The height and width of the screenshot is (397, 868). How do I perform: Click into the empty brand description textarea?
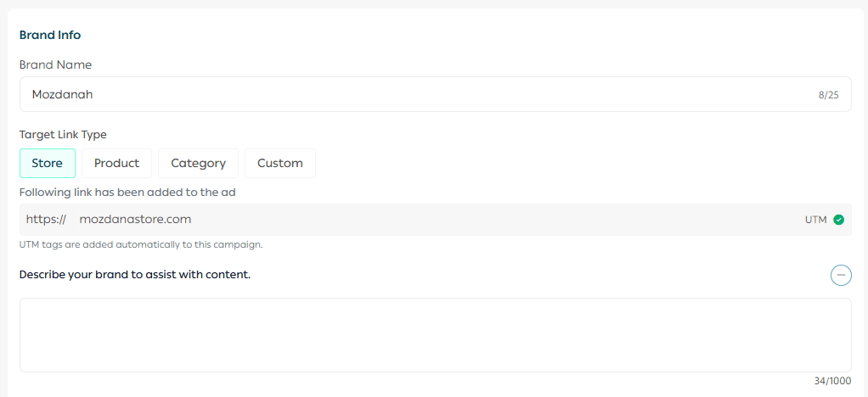pos(435,334)
